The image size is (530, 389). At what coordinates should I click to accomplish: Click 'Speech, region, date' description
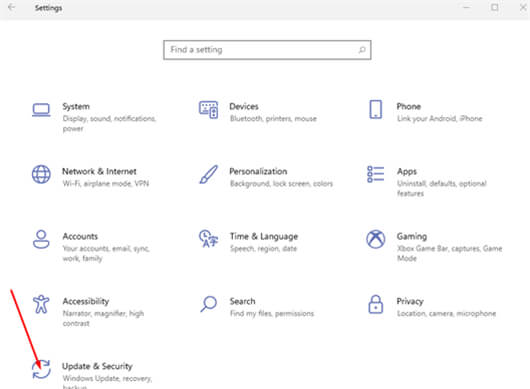click(264, 249)
